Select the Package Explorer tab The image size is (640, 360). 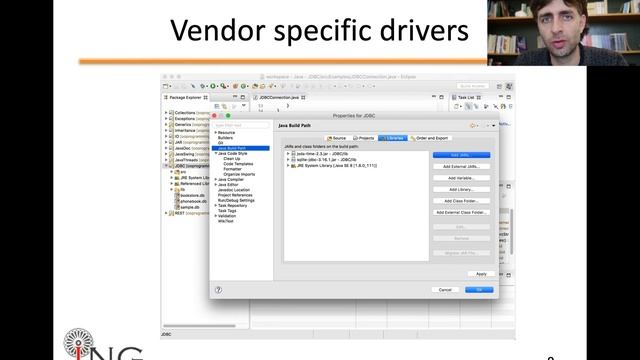186,98
